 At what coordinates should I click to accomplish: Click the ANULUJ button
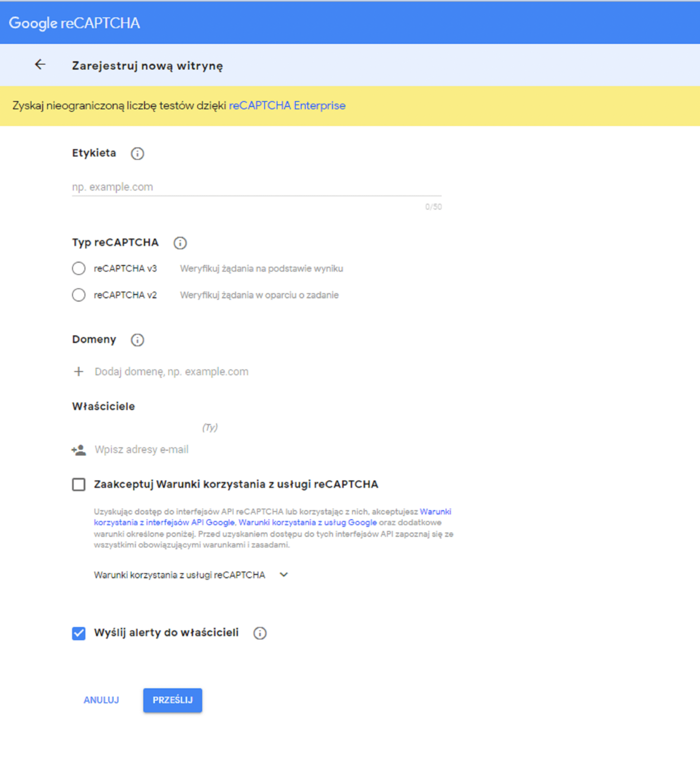[x=101, y=700]
